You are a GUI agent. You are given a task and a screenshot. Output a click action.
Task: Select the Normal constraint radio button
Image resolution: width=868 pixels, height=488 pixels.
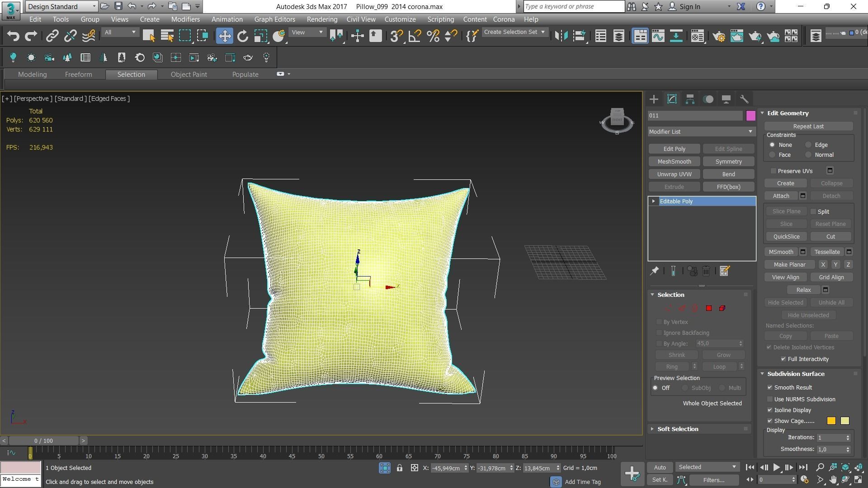808,155
